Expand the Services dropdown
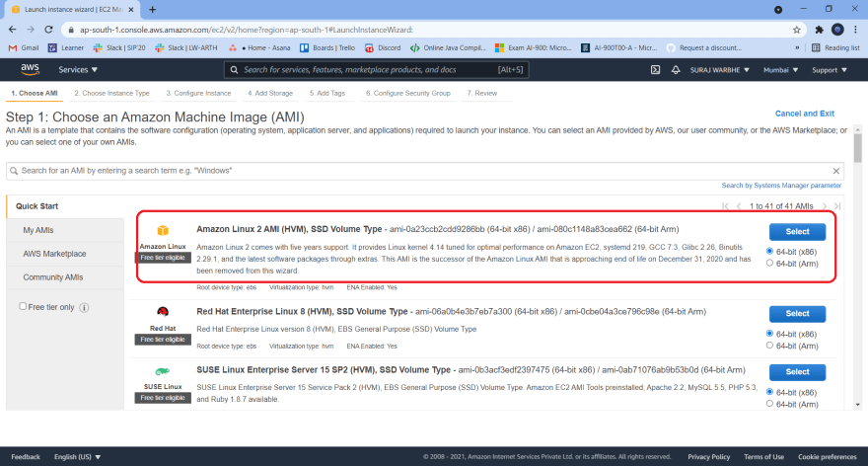 click(78, 70)
